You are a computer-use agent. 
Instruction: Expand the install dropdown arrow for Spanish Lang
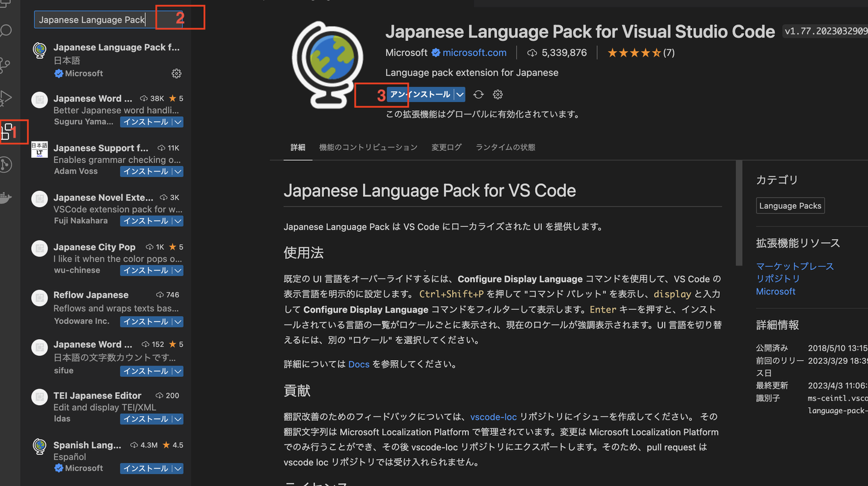point(178,469)
